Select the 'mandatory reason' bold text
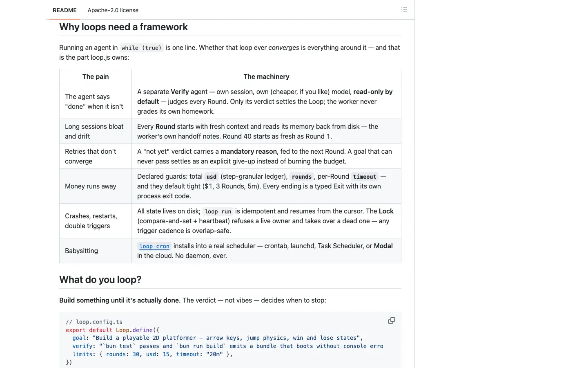Image resolution: width=588 pixels, height=368 pixels. [249, 151]
